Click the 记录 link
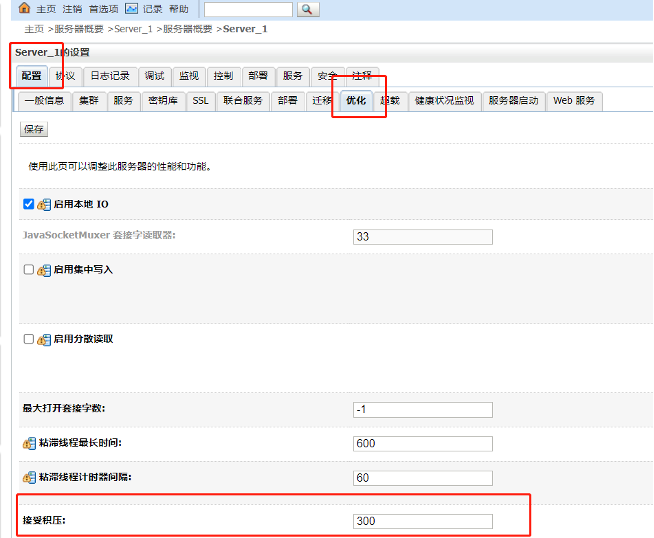Image resolution: width=654 pixels, height=538 pixels. click(153, 9)
